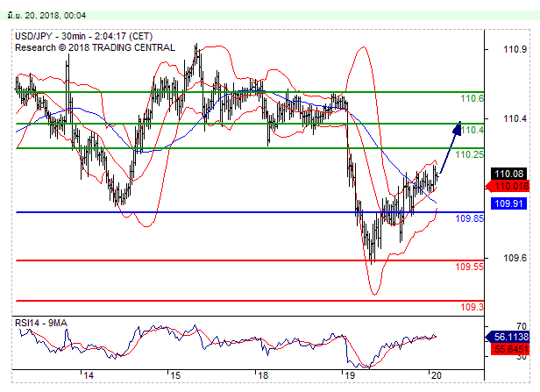
Task: Click the red 109.55 support label
Action: [469, 267]
